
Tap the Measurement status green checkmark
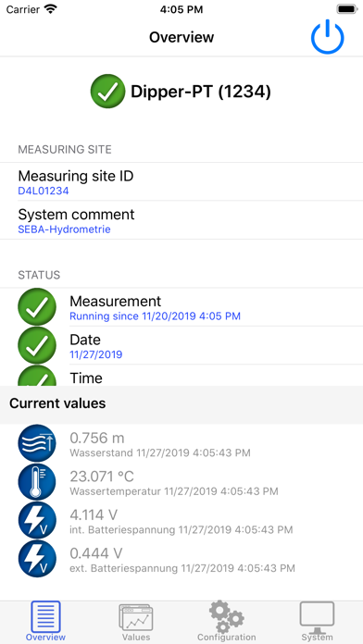(37, 307)
